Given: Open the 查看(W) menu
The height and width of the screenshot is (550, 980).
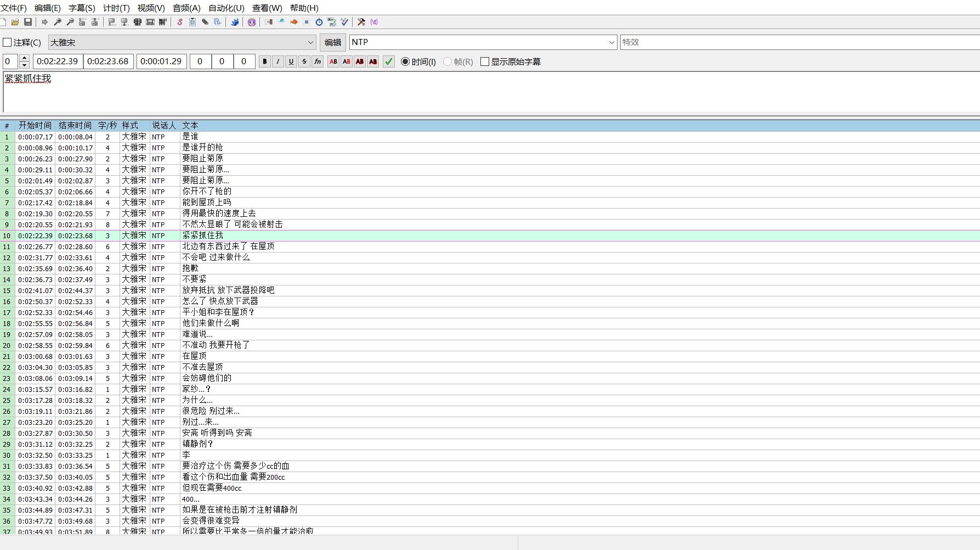Looking at the screenshot, I should pyautogui.click(x=267, y=8).
